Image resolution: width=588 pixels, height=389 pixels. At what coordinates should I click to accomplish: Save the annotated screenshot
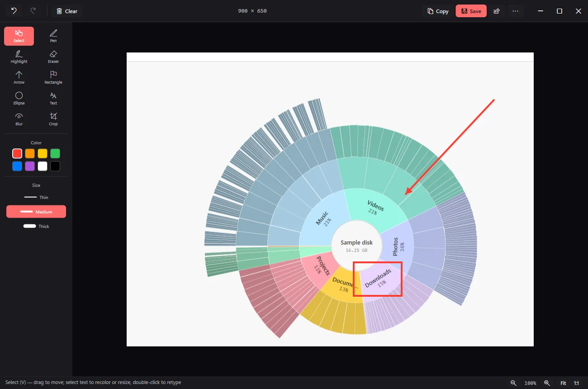[471, 11]
